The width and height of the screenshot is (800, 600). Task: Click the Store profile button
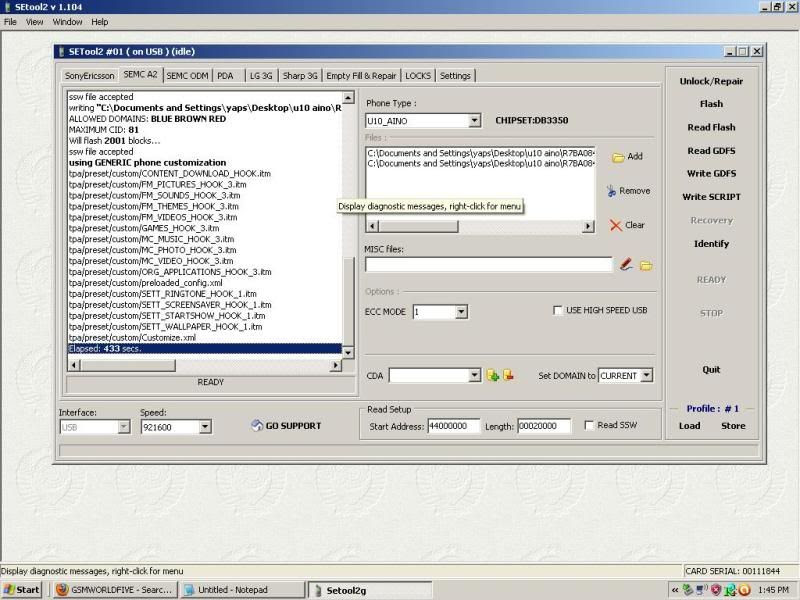pyautogui.click(x=733, y=426)
